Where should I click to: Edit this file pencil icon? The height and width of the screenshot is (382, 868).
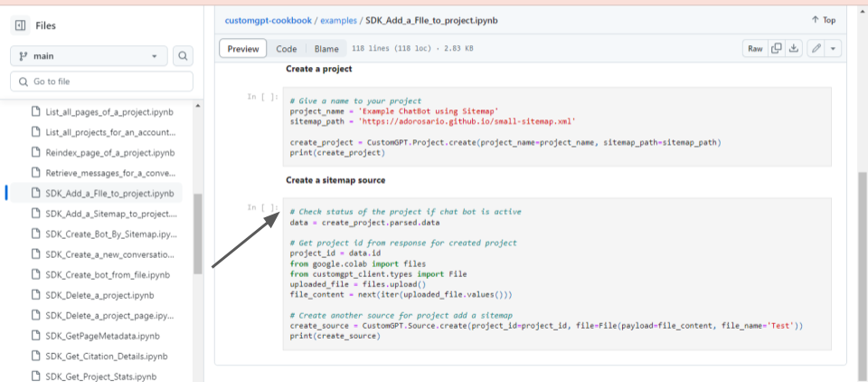(x=816, y=49)
